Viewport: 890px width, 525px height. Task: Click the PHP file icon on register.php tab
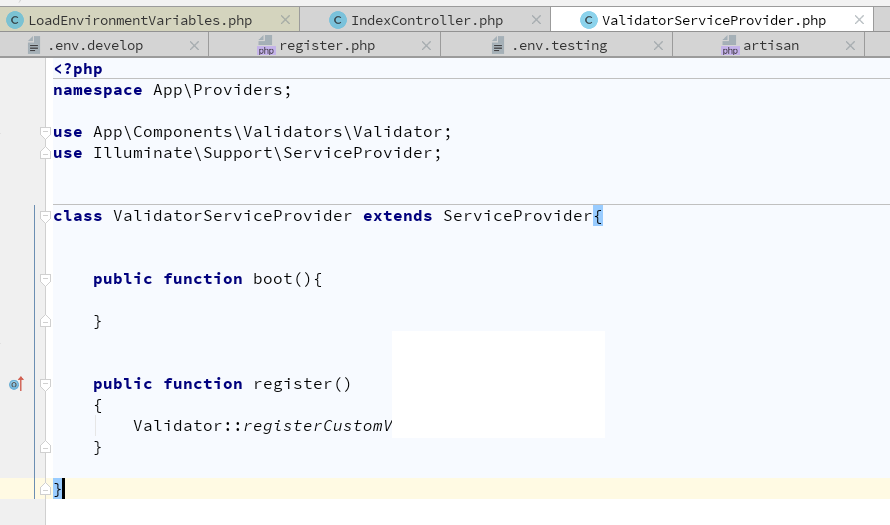pos(266,45)
